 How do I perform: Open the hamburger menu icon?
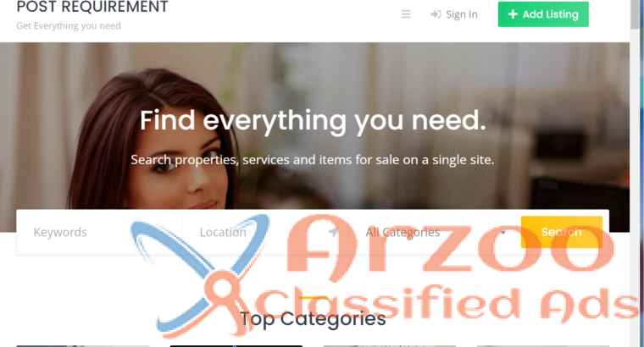pyautogui.click(x=406, y=14)
